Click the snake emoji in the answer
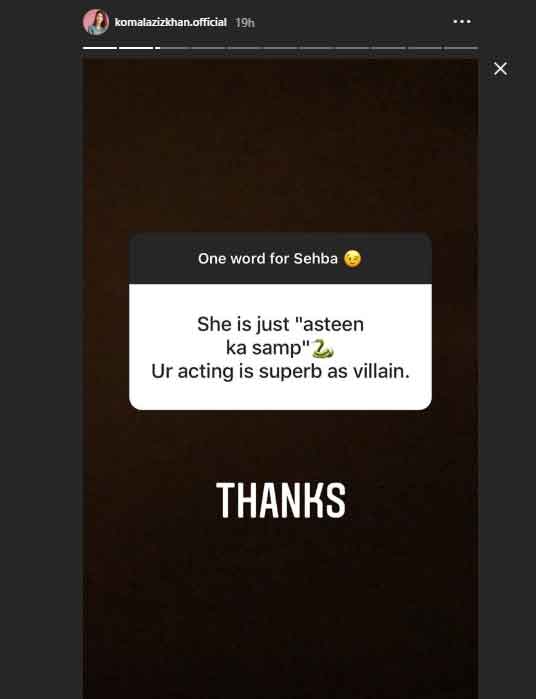The width and height of the screenshot is (536, 699). coord(322,349)
